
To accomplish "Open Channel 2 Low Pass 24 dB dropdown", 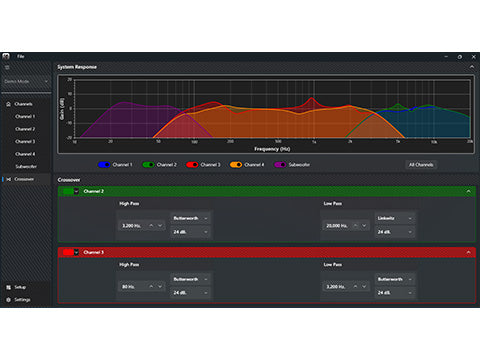I will click(x=395, y=232).
